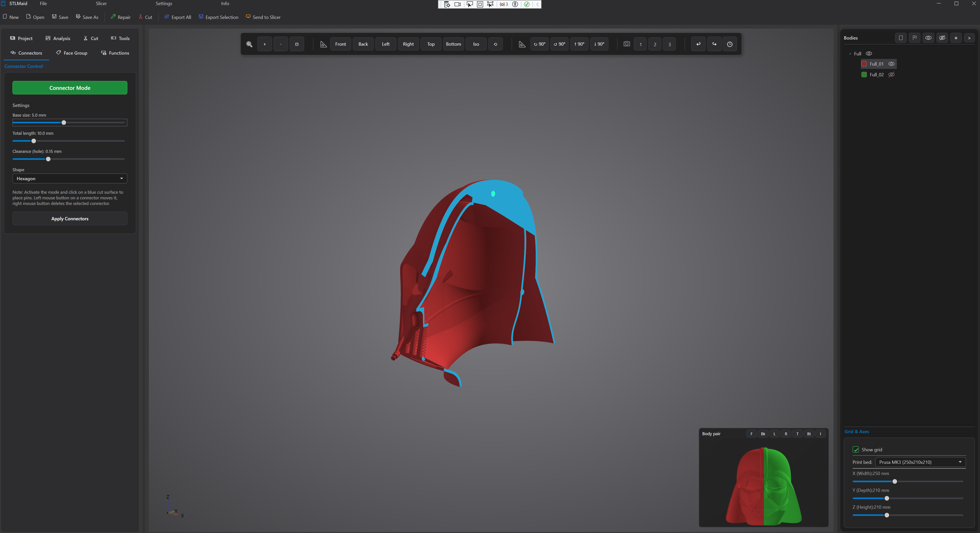
Task: Click the page icon in Bodies panel header
Action: coord(900,38)
